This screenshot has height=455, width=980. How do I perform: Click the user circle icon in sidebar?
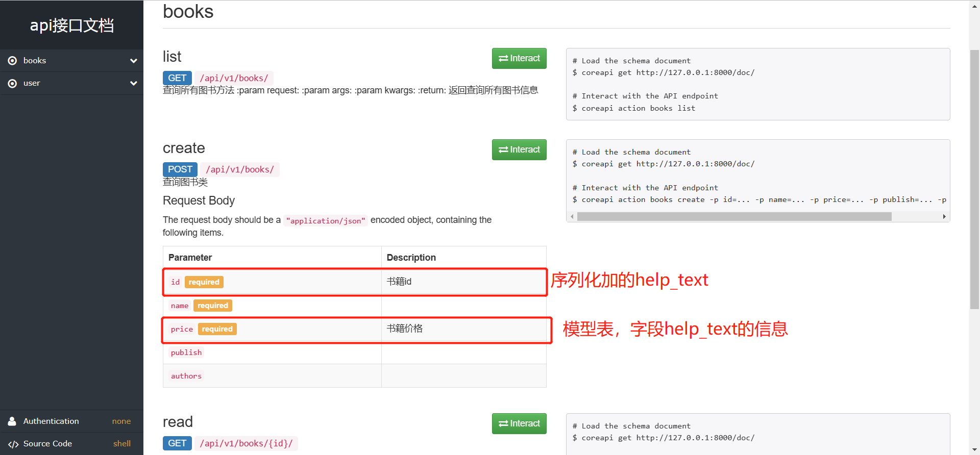tap(12, 83)
